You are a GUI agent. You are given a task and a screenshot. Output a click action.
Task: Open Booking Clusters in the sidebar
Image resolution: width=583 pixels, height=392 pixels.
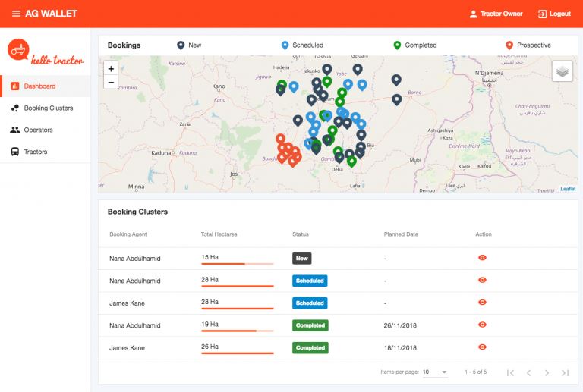(x=46, y=108)
